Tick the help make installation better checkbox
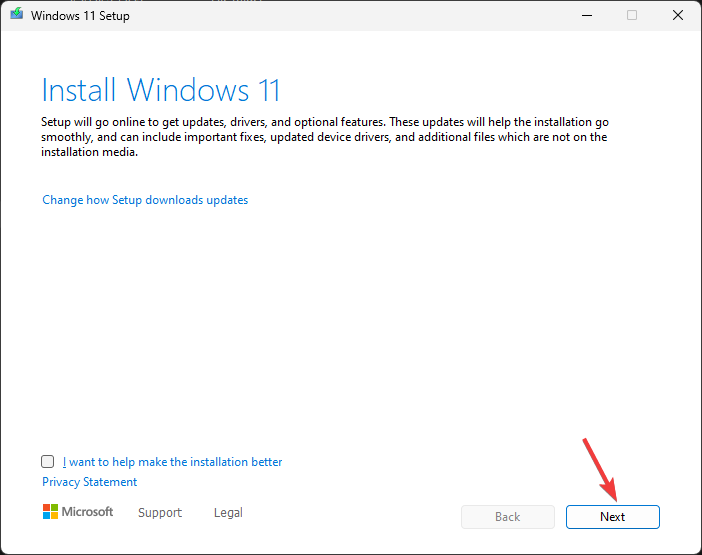 [47, 461]
